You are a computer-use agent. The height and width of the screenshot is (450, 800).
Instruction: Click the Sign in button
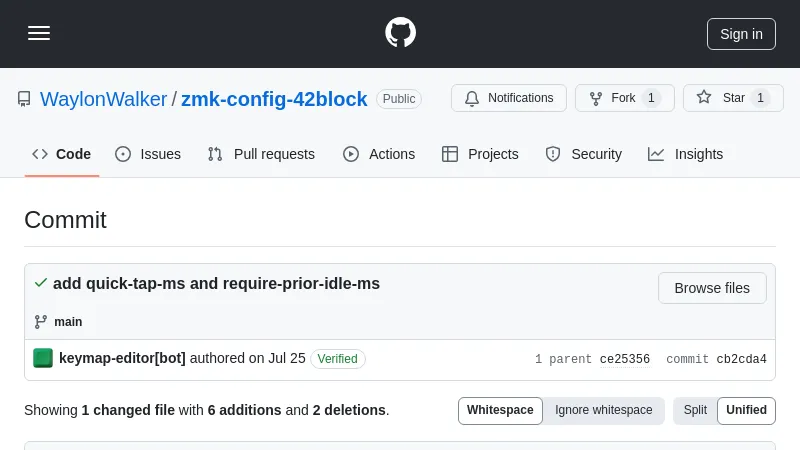click(x=741, y=33)
